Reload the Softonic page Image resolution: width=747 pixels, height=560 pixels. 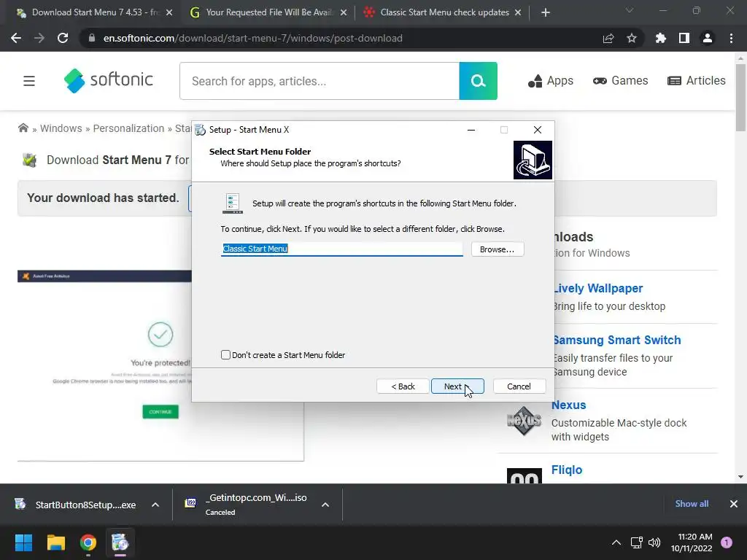coord(63,38)
